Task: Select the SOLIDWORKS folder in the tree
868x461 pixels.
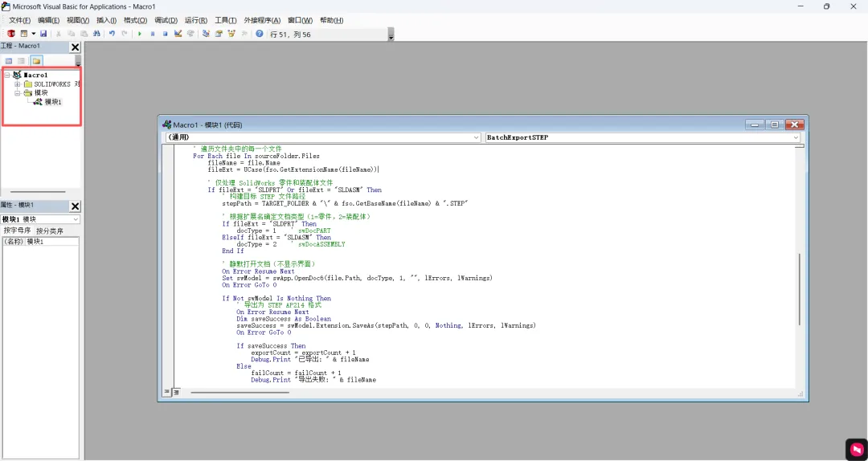Action: click(56, 84)
